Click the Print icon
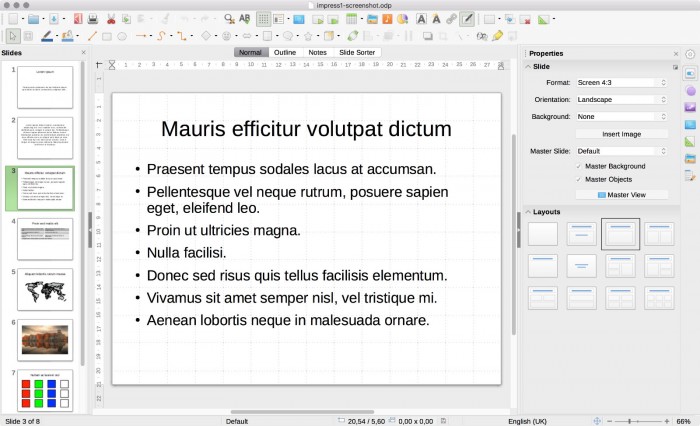This screenshot has height=426, width=700. [93, 19]
